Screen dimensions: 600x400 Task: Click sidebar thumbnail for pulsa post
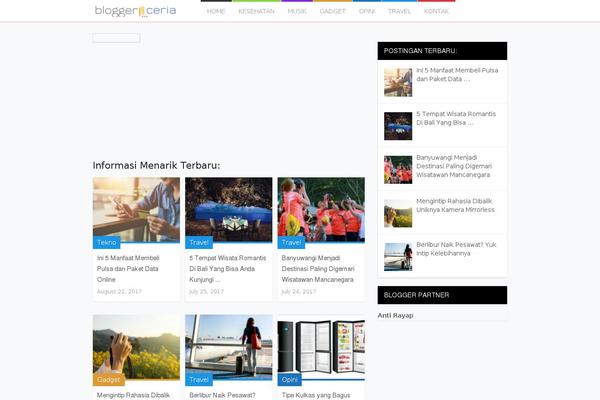coord(398,82)
